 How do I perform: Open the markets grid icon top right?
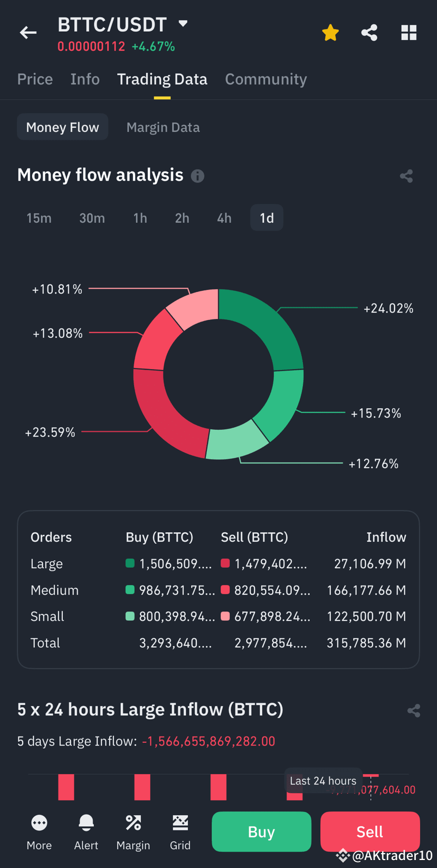pyautogui.click(x=408, y=32)
